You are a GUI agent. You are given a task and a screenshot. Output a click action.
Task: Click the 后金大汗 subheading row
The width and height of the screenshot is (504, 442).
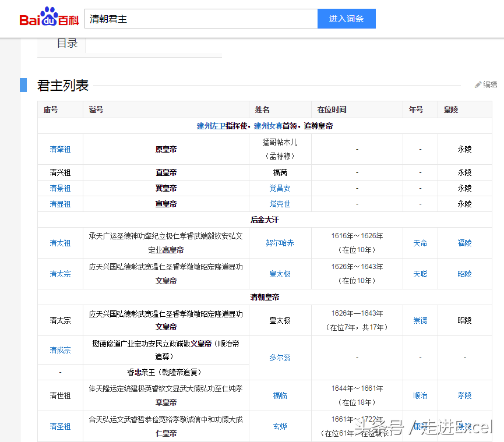click(265, 220)
